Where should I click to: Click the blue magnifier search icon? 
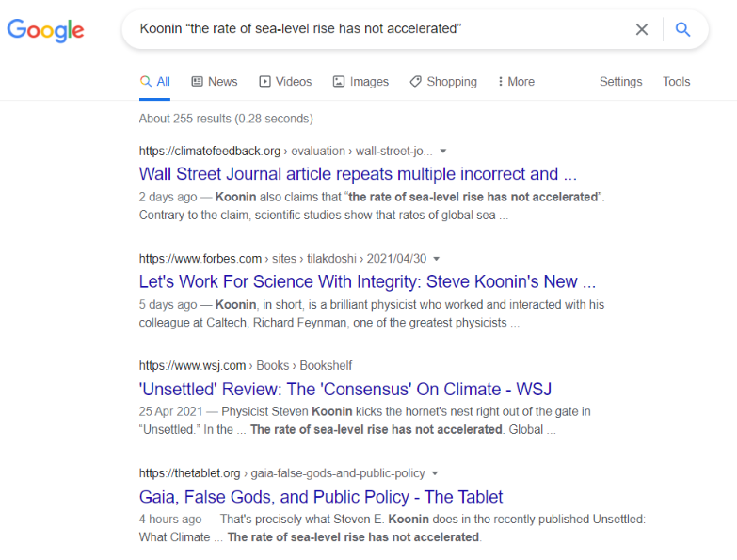tap(682, 29)
